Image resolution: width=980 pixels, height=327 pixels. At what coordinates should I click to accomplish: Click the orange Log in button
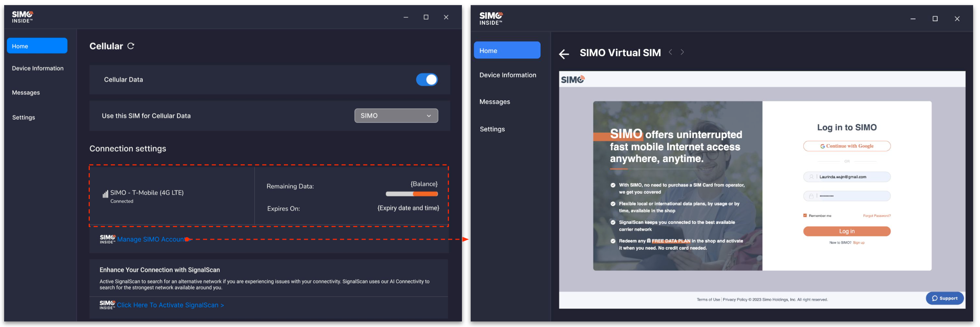coord(847,231)
